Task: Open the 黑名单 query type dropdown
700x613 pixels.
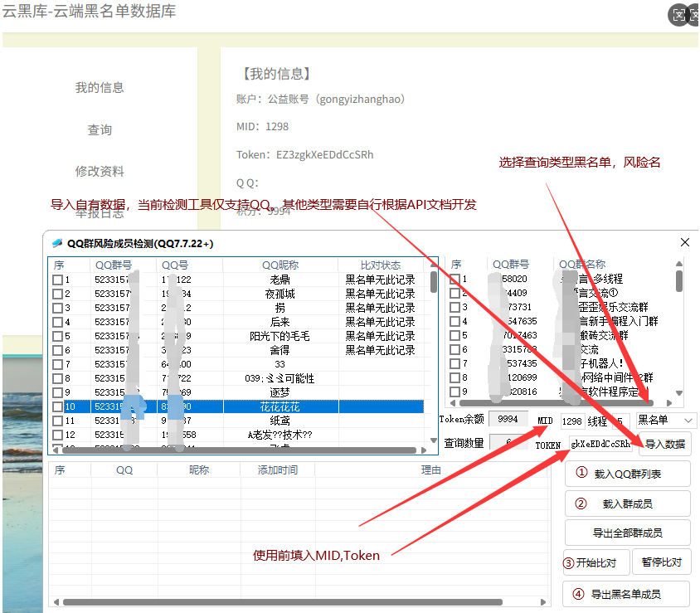Action: pos(667,420)
